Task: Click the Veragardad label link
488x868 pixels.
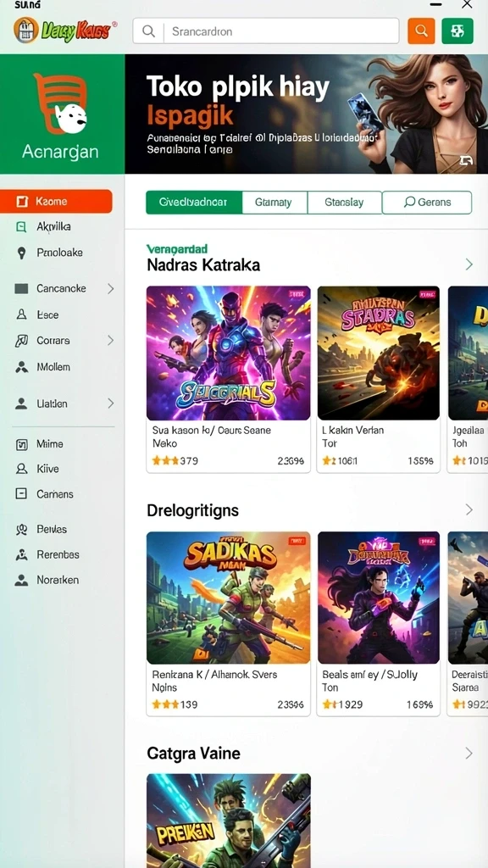Action: click(177, 249)
